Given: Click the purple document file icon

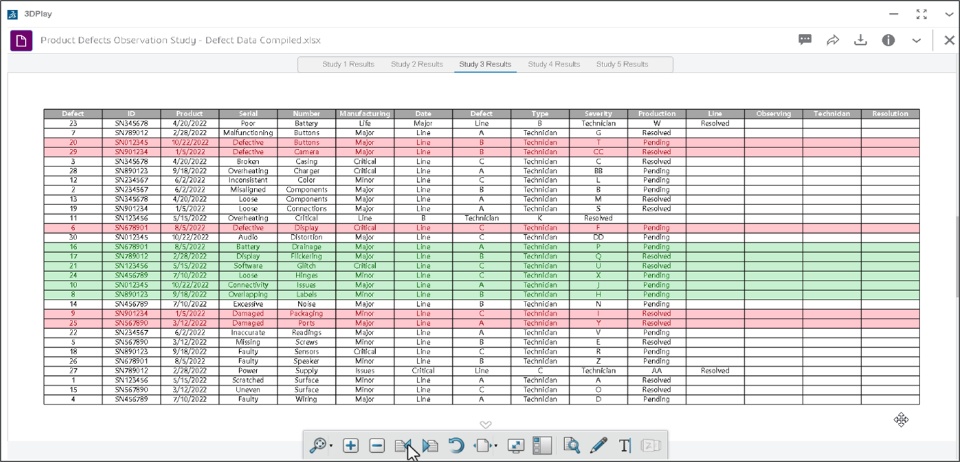Looking at the screenshot, I should tap(21, 40).
